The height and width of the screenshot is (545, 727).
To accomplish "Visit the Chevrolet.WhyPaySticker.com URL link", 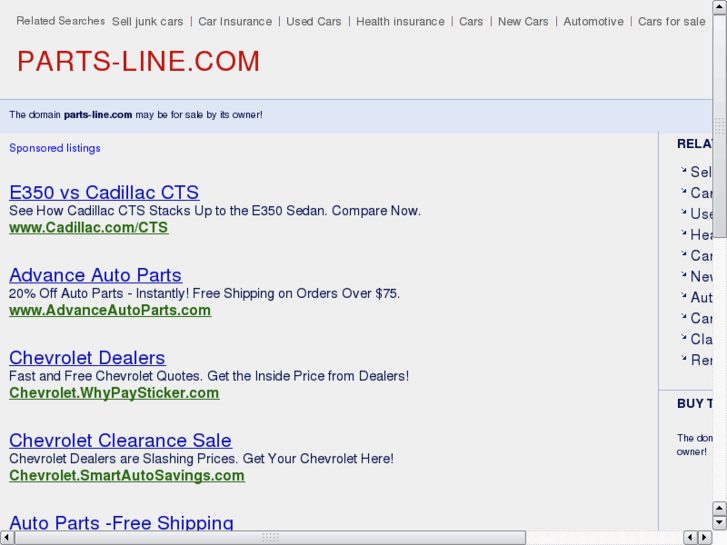I will 114,393.
